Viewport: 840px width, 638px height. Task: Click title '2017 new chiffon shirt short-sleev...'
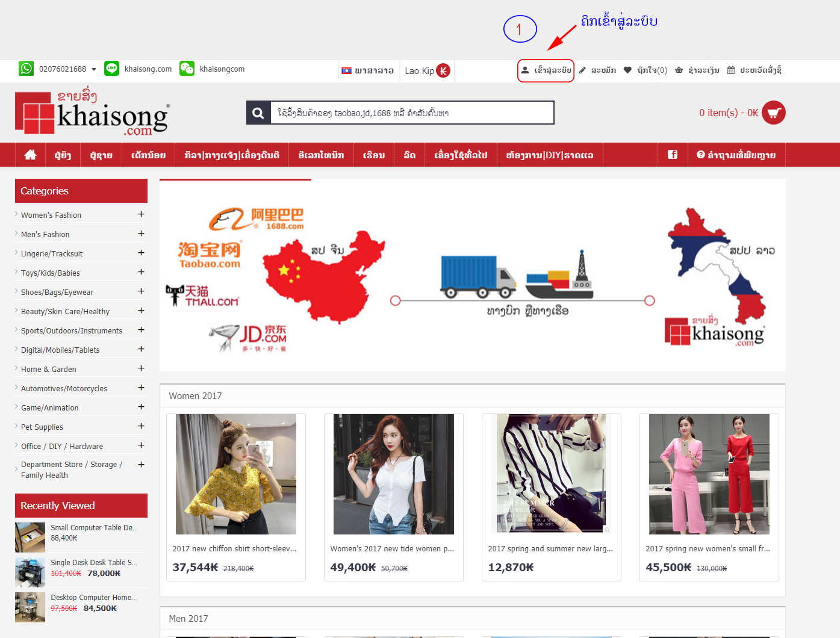pos(234,549)
